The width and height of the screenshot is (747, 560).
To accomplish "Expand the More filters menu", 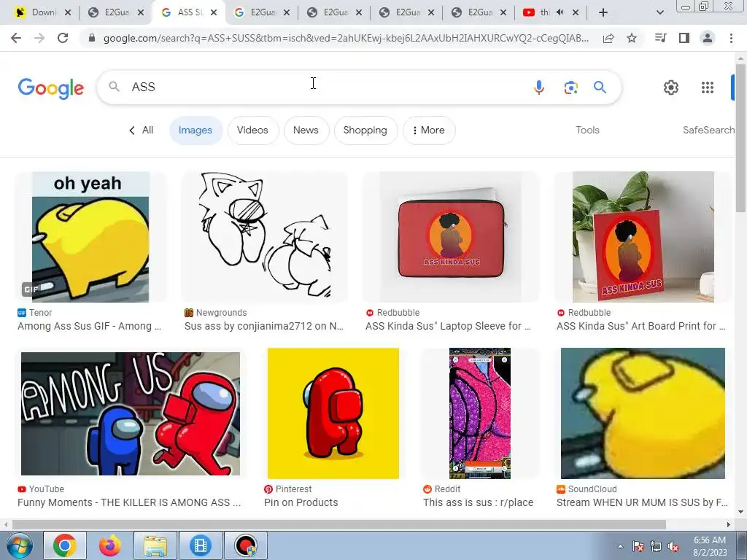I will tap(429, 130).
